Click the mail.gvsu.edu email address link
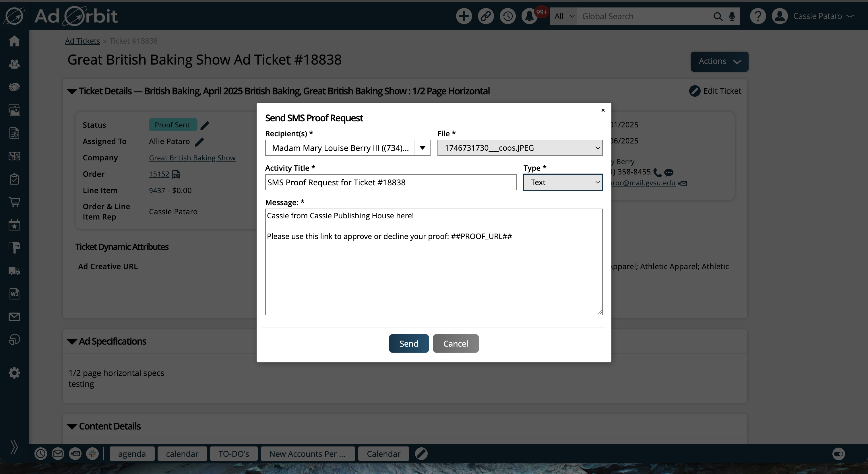This screenshot has width=868, height=474. pyautogui.click(x=643, y=183)
